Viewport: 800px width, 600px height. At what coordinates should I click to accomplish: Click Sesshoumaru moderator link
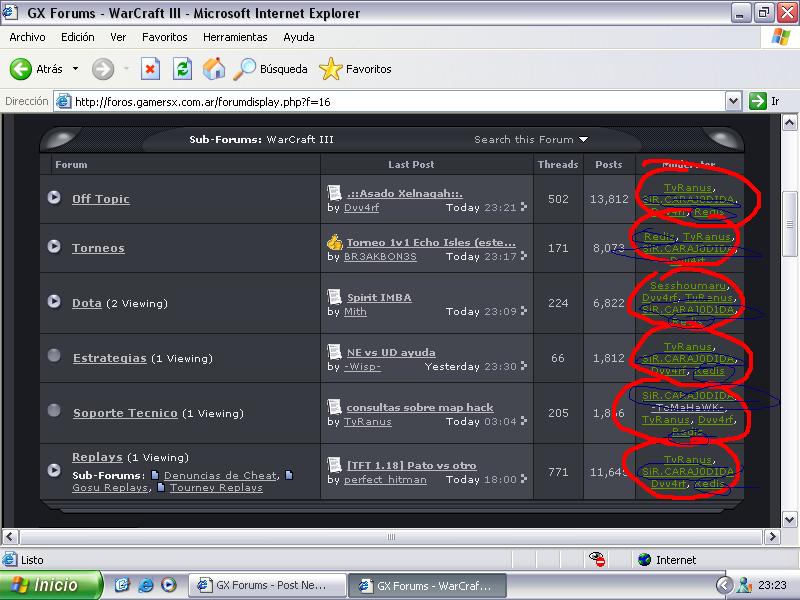pos(687,286)
